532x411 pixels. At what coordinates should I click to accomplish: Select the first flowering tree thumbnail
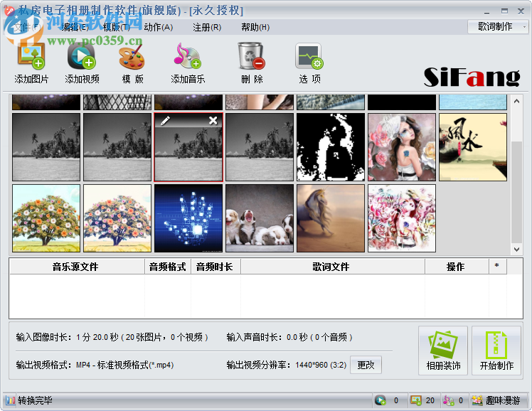46,218
